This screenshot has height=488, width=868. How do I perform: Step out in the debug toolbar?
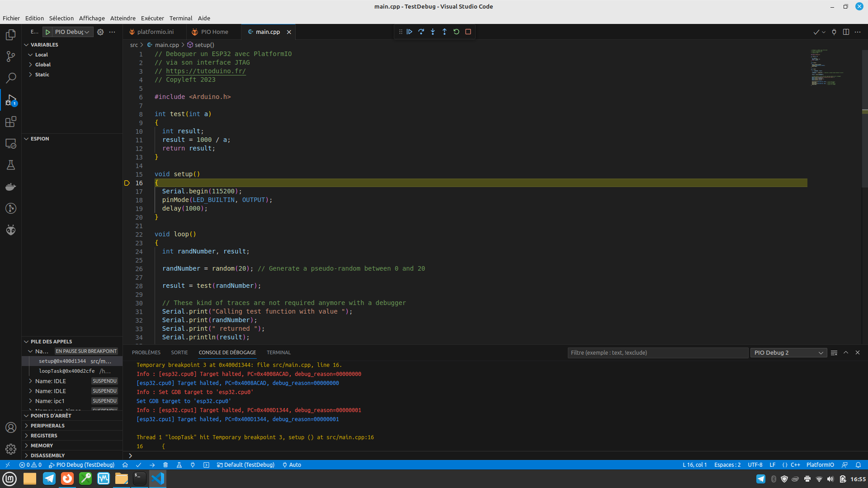[x=444, y=32]
